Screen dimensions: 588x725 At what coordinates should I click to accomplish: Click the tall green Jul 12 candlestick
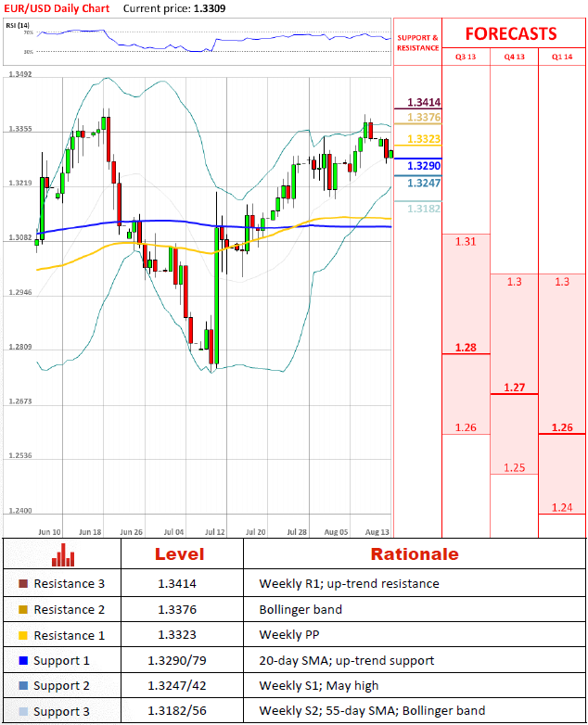coord(216,296)
